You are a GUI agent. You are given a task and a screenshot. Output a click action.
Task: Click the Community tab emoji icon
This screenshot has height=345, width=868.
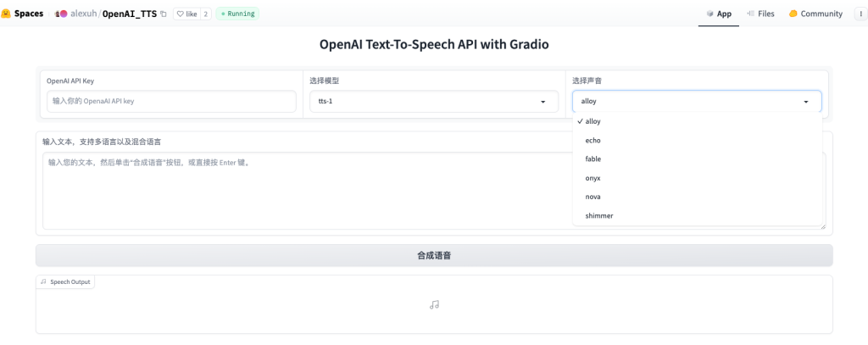point(793,14)
